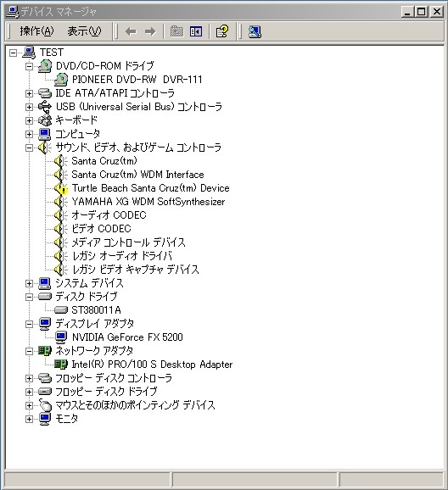The height and width of the screenshot is (490, 448).
Task: Click the Help question-mark toolbar icon
Action: 222,31
